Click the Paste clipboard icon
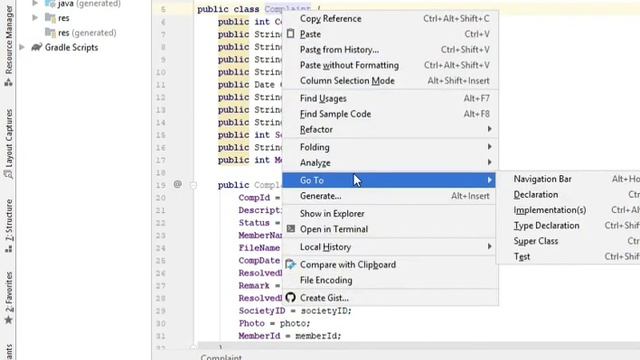This screenshot has height=360, width=640. (290, 34)
